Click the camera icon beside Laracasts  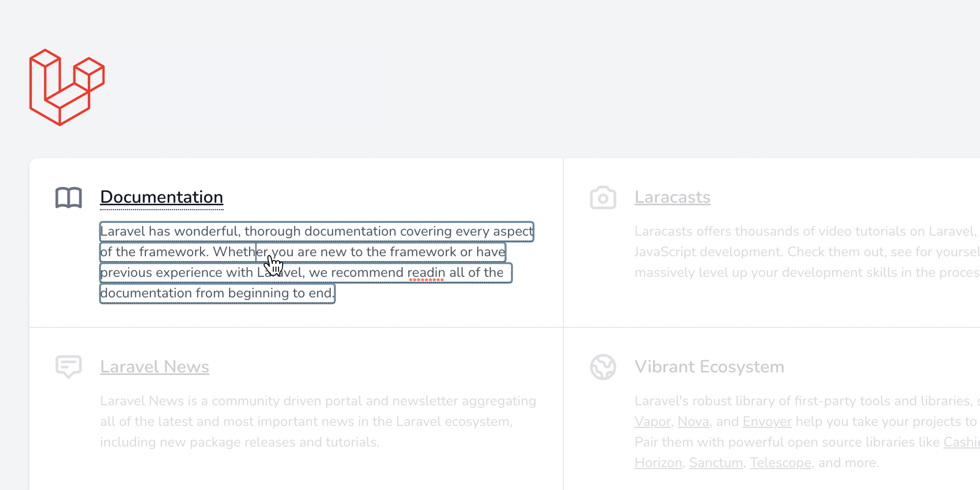click(603, 197)
